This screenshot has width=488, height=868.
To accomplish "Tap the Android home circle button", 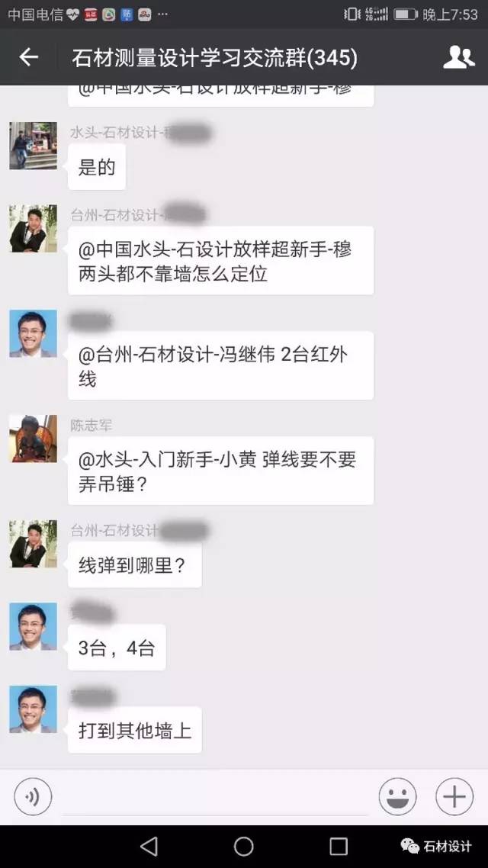I will tap(243, 846).
